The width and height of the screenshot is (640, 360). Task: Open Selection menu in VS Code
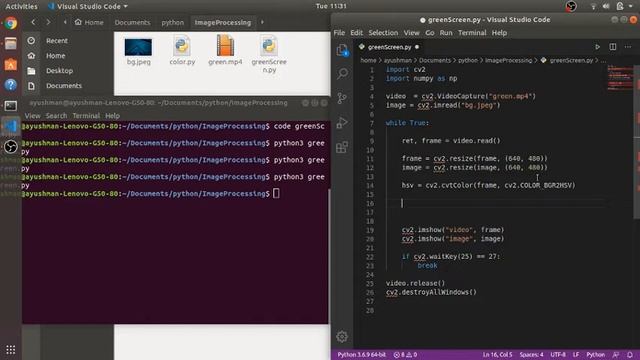pos(383,33)
